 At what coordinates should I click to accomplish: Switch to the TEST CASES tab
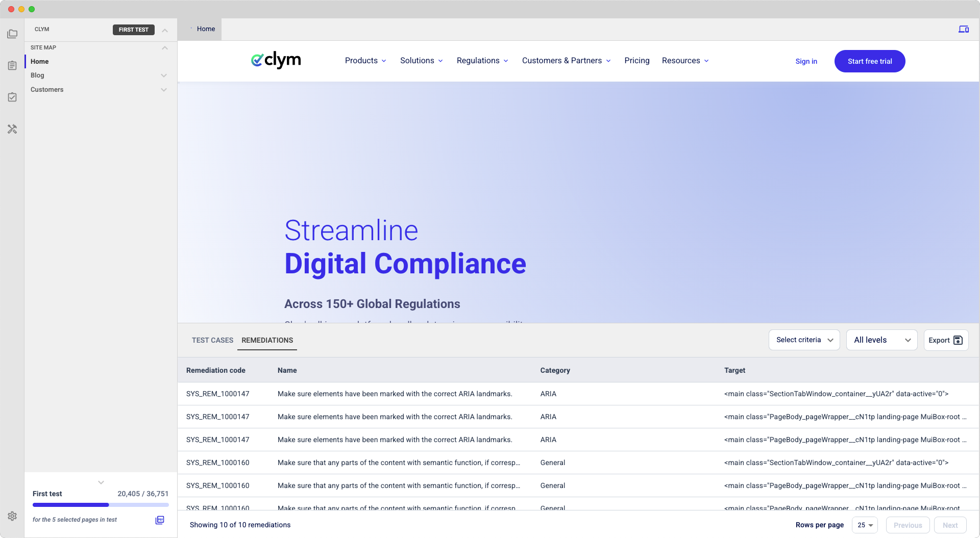(x=212, y=340)
